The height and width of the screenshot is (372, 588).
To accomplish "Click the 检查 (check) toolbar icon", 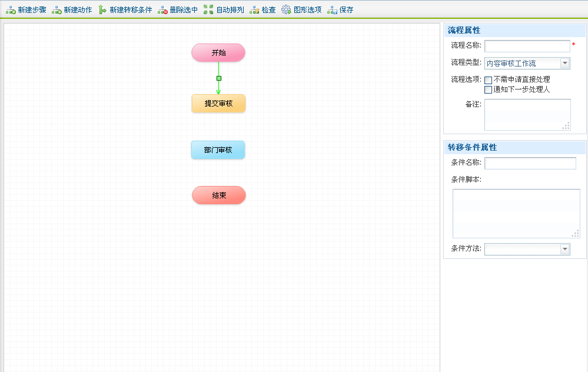I will click(254, 10).
